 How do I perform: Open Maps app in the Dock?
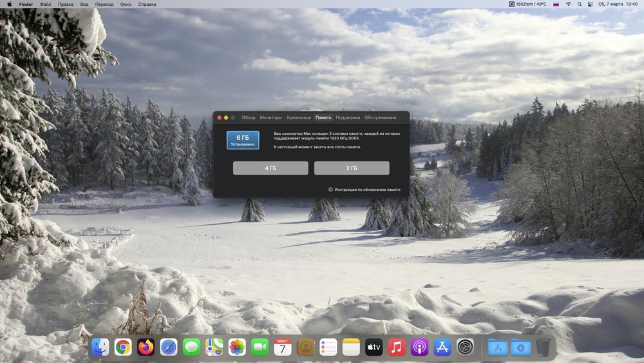(214, 348)
